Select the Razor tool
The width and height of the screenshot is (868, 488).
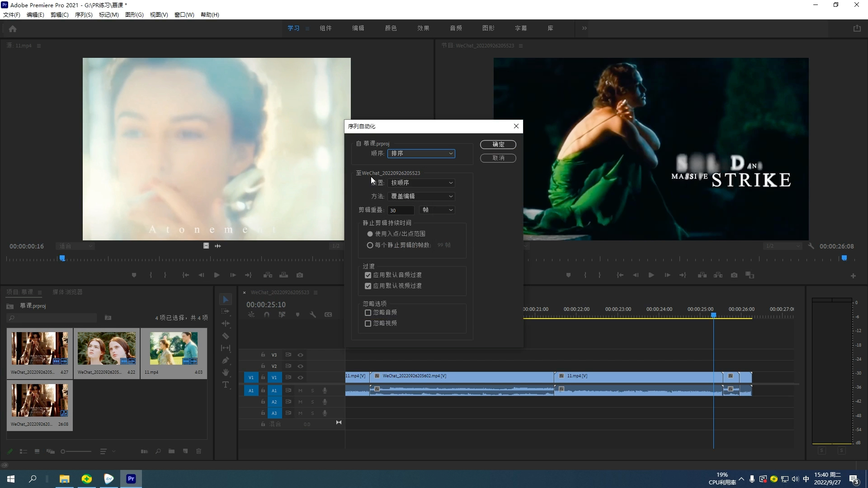click(226, 336)
